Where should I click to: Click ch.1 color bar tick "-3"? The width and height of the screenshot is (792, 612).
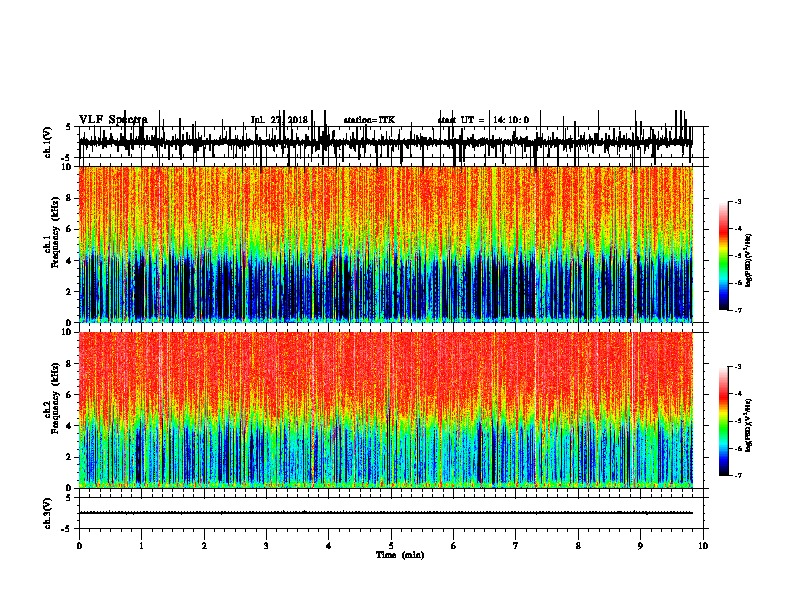[738, 202]
